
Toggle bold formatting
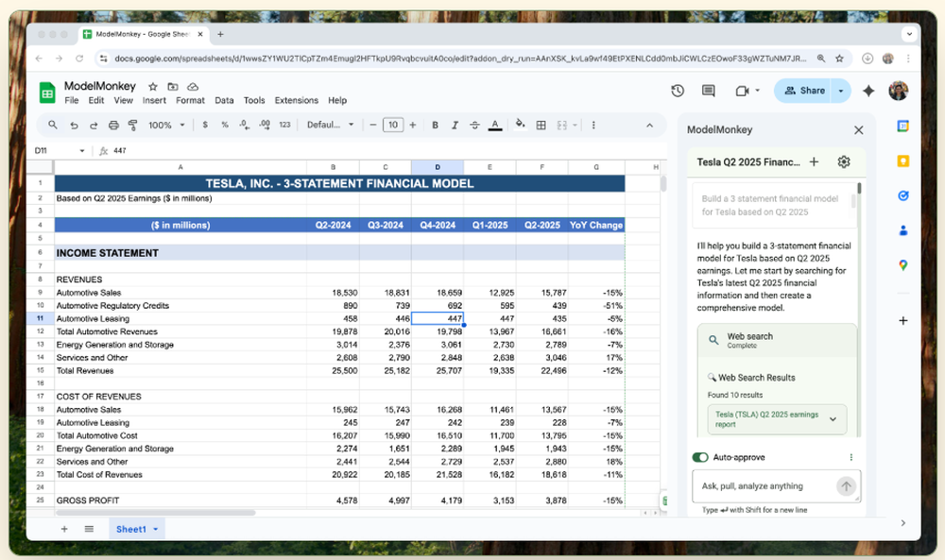click(435, 125)
